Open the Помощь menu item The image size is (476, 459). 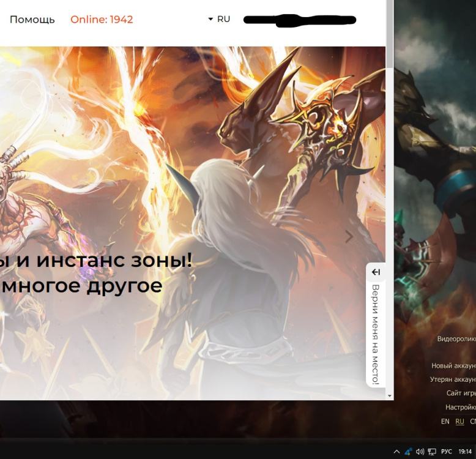(32, 20)
